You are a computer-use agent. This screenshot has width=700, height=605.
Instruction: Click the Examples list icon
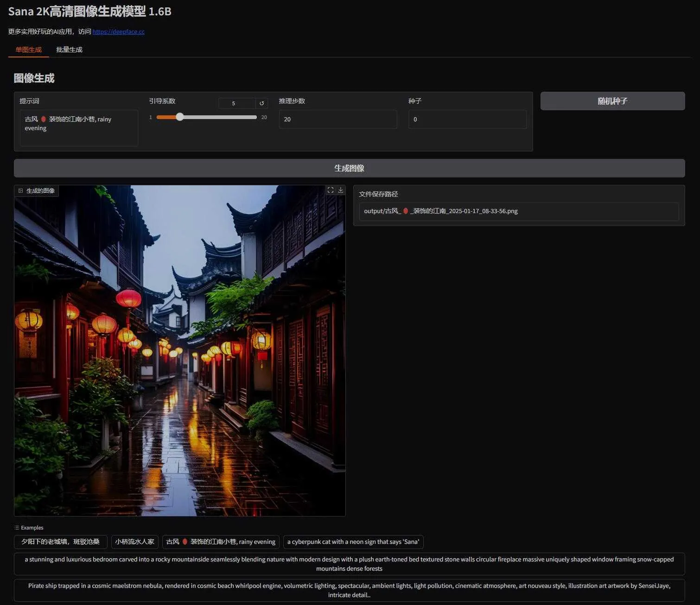tap(17, 528)
